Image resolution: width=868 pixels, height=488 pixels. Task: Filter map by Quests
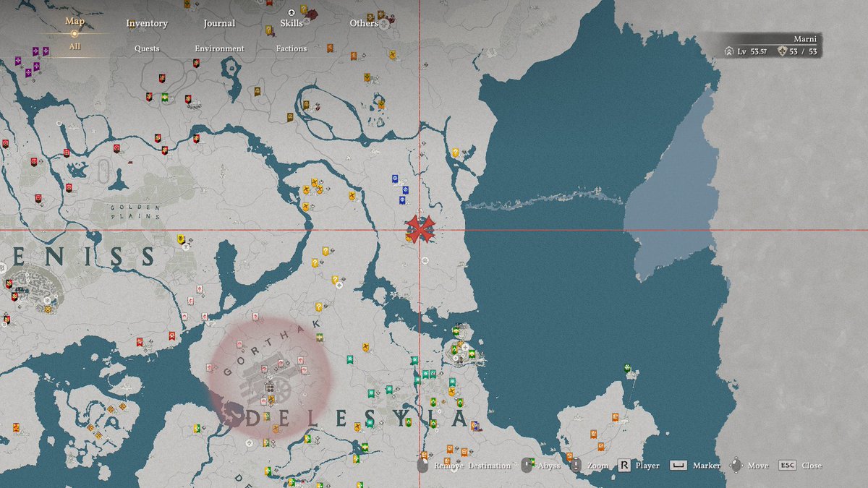(x=147, y=48)
